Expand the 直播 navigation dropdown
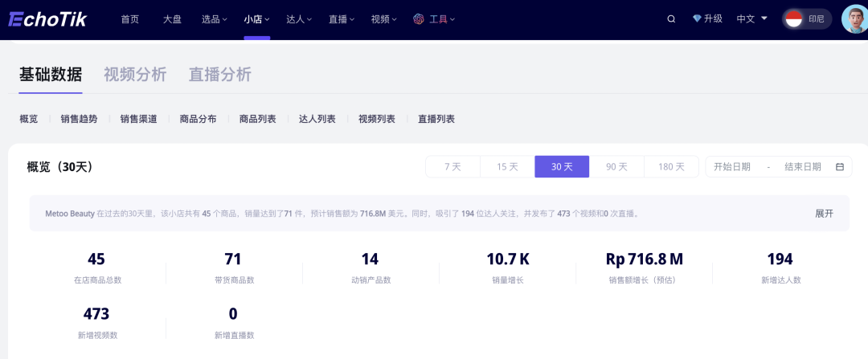The image size is (868, 359). (342, 19)
